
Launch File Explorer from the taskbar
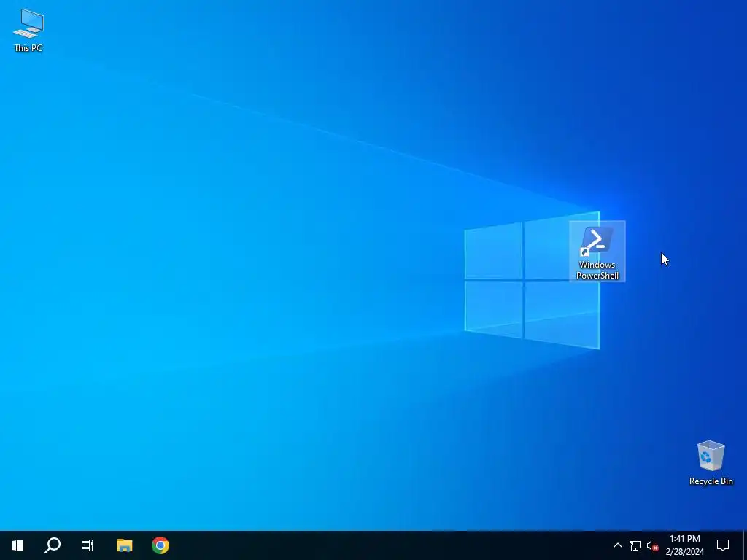tap(124, 545)
